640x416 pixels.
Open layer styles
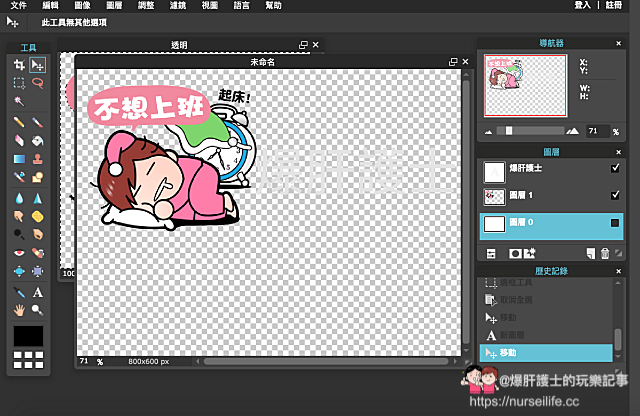(x=530, y=254)
